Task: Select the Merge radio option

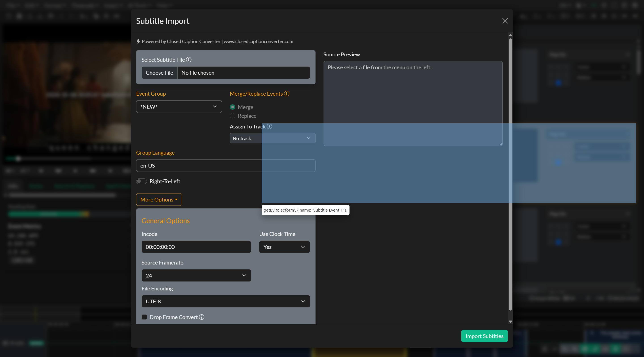Action: tap(233, 107)
